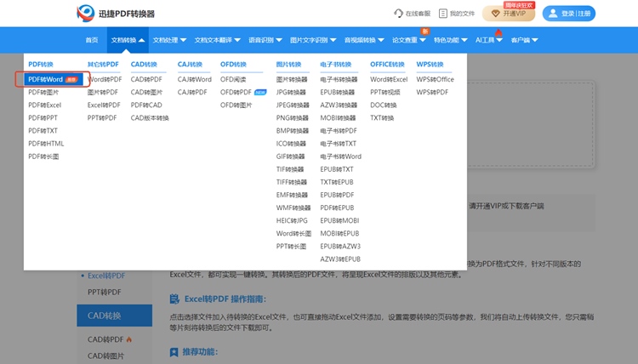Open OFD转图片 entry
Image resolution: width=638 pixels, height=364 pixels.
(x=236, y=105)
